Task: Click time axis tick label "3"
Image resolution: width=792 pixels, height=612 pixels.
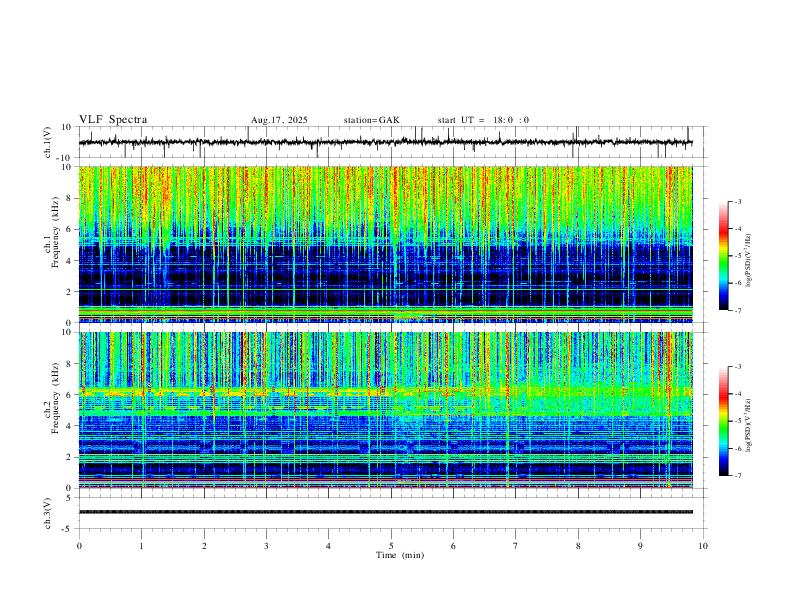Action: [266, 546]
